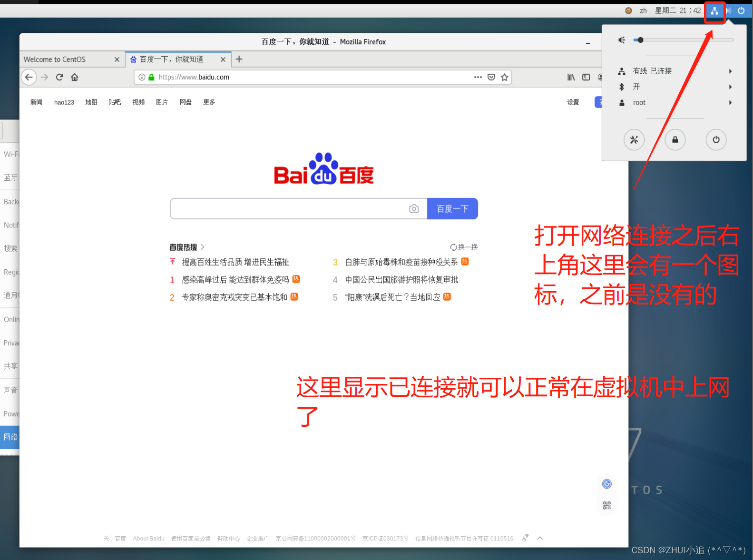Click speaker mute icon in system menu
The height and width of the screenshot is (560, 753).
pos(622,40)
